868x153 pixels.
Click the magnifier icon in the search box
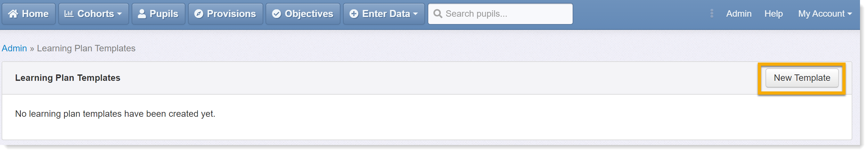pyautogui.click(x=438, y=14)
